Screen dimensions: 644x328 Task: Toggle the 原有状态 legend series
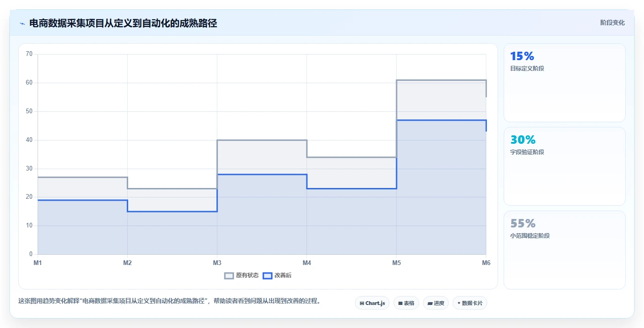(x=241, y=275)
